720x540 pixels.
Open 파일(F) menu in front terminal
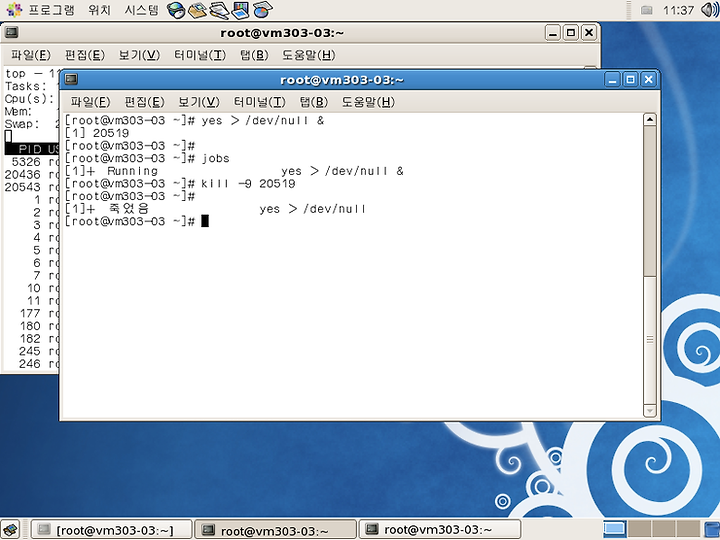[90, 102]
